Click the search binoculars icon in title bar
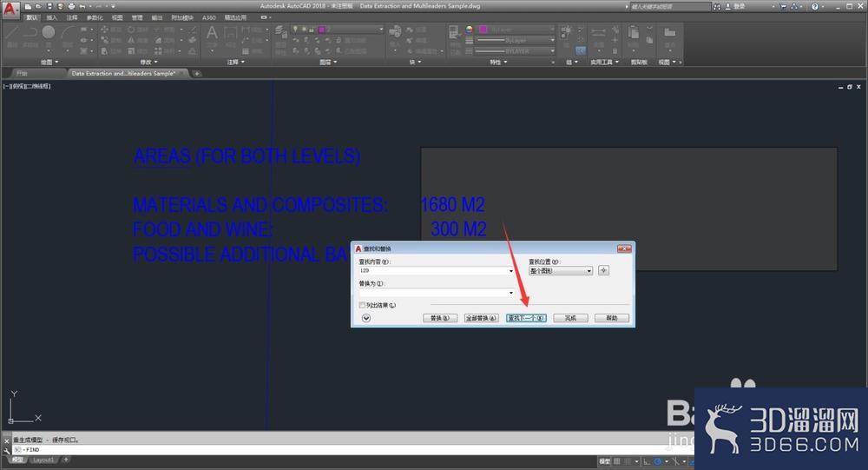Viewport: 868px width, 470px height. tap(718, 6)
